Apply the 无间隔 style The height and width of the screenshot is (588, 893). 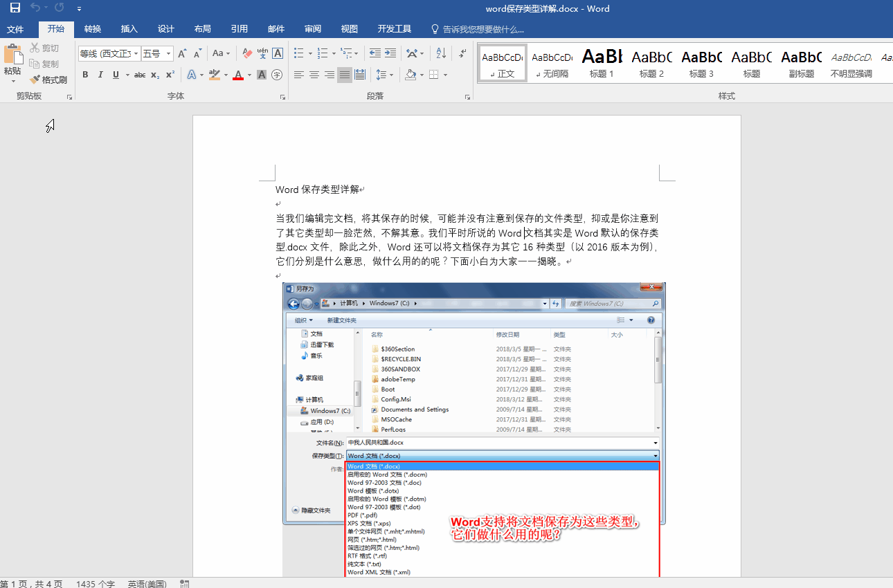(x=552, y=63)
